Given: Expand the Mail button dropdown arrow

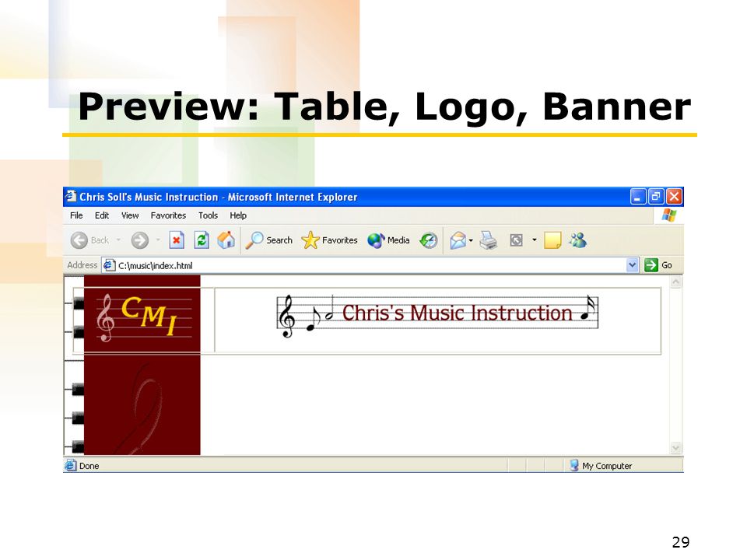Looking at the screenshot, I should pos(471,240).
